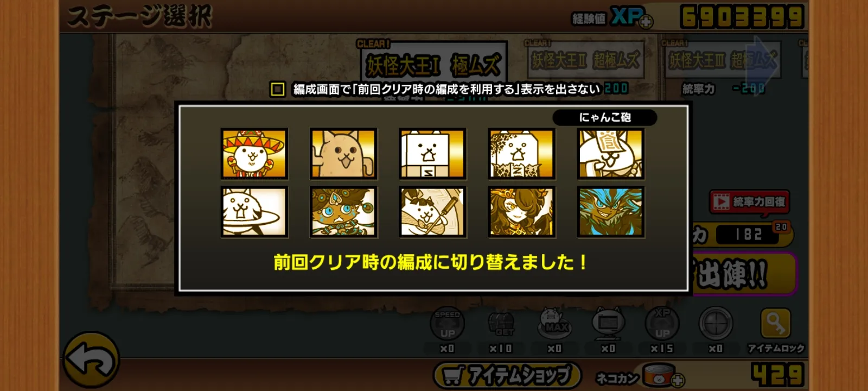
Task: Select the plain wall cat unit icon
Action: (432, 154)
